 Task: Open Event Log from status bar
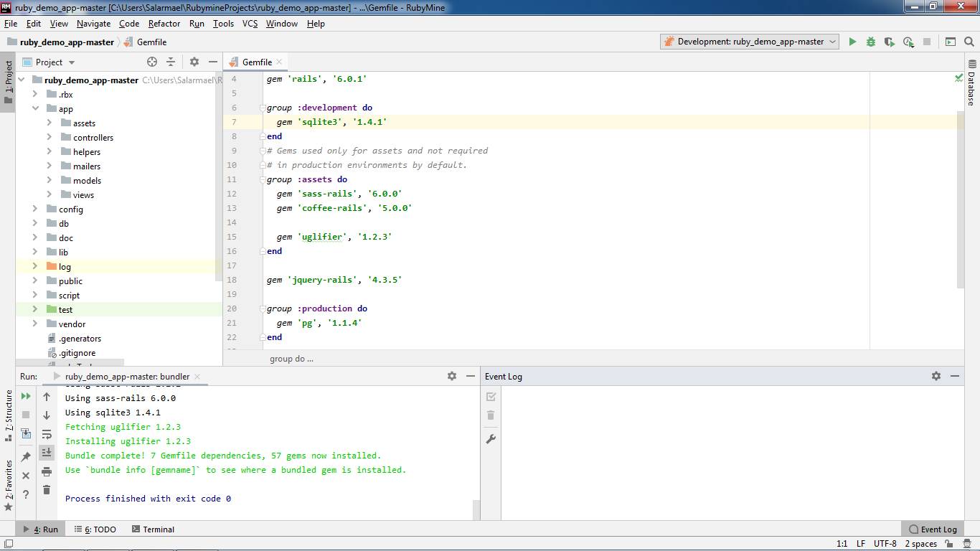tap(933, 529)
